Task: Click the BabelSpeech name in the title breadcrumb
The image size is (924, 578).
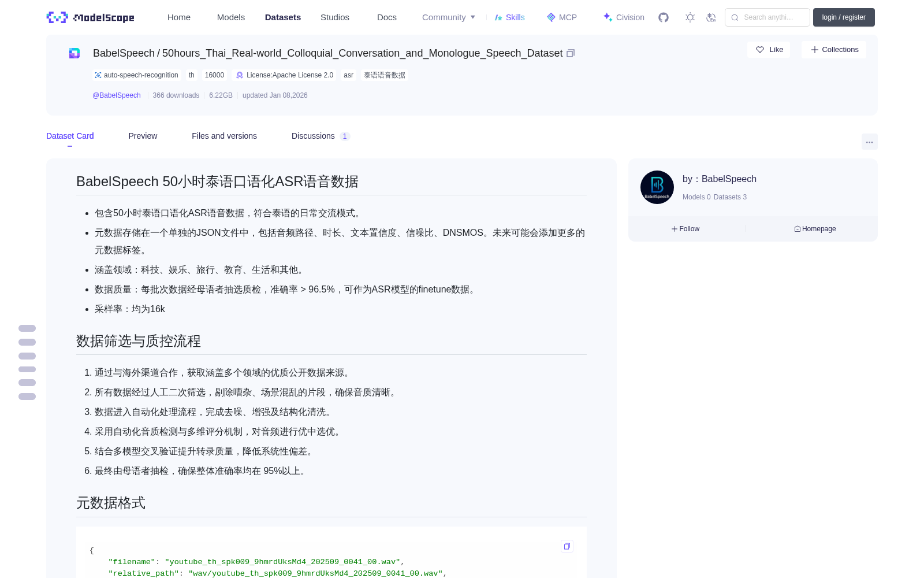Action: [x=124, y=53]
